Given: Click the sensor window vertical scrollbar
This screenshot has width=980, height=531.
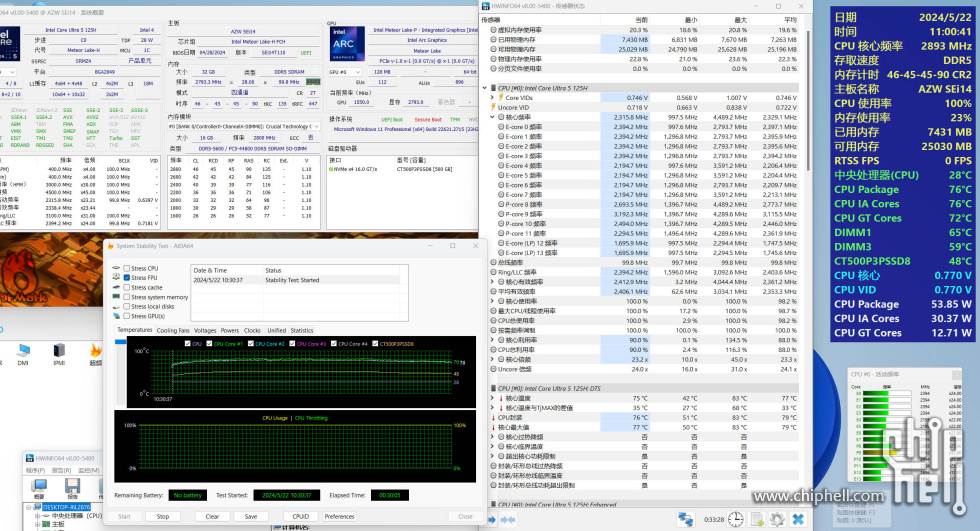Looking at the screenshot, I should pos(808,100).
